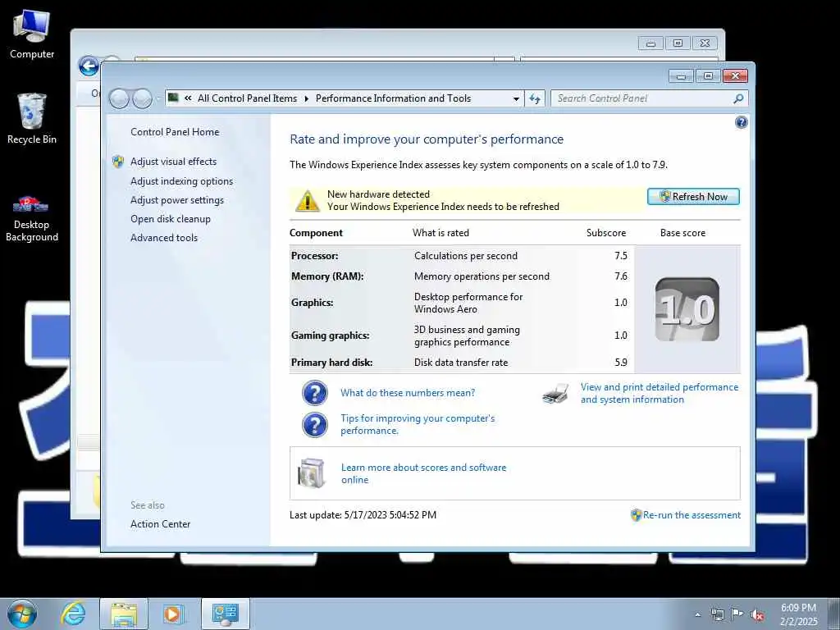The width and height of the screenshot is (840, 630).
Task: Click the search magnifier icon
Action: pos(738,98)
